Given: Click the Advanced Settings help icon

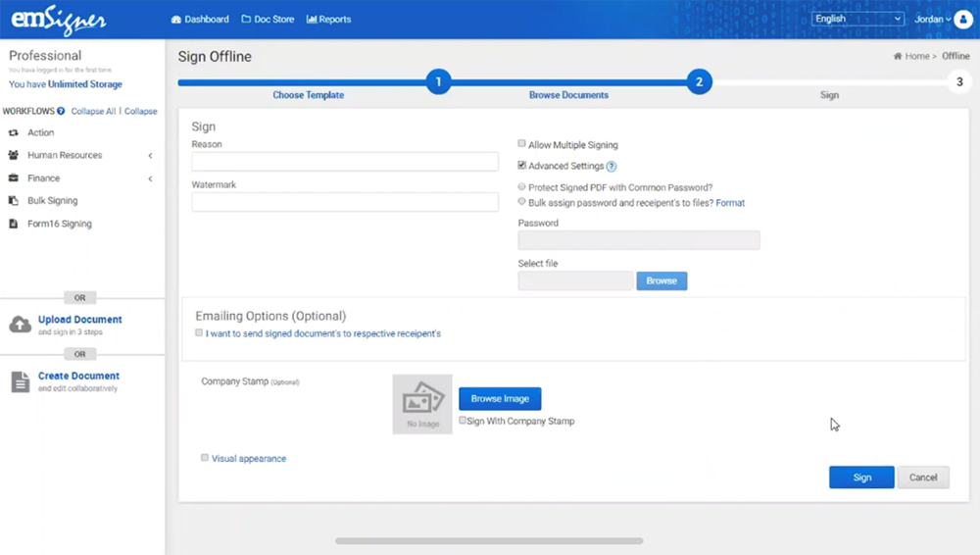Looking at the screenshot, I should coord(612,167).
